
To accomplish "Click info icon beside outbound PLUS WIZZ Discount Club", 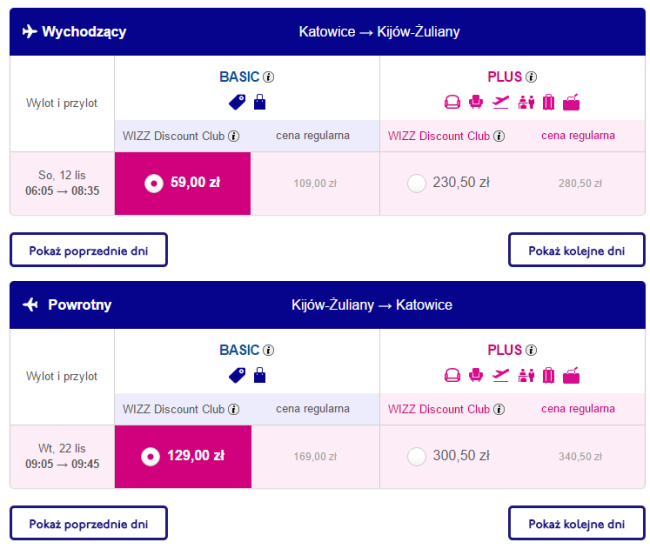I will coord(498,135).
